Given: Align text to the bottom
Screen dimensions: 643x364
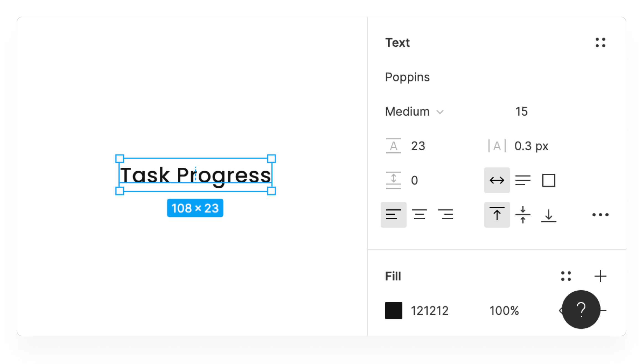Looking at the screenshot, I should (548, 215).
